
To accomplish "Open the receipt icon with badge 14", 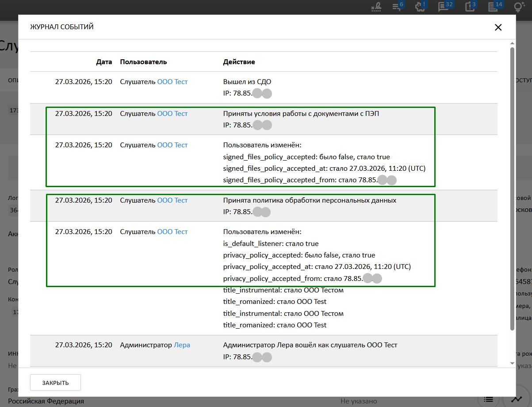I will point(493,7).
